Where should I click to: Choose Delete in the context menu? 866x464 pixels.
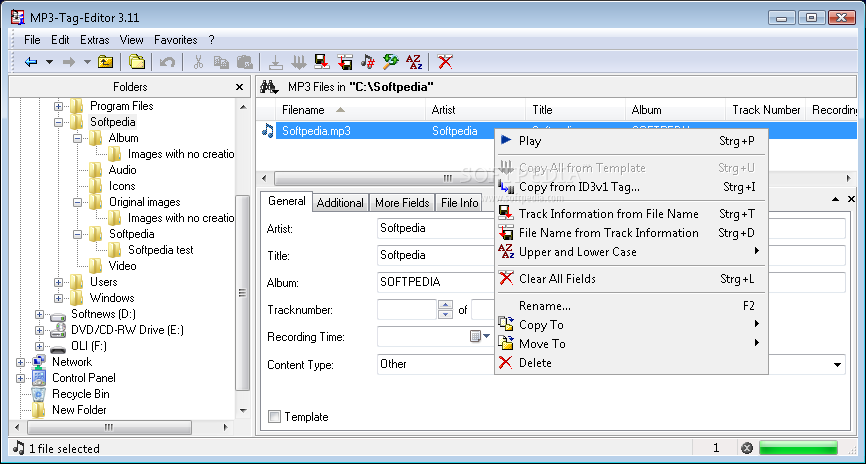(x=631, y=363)
